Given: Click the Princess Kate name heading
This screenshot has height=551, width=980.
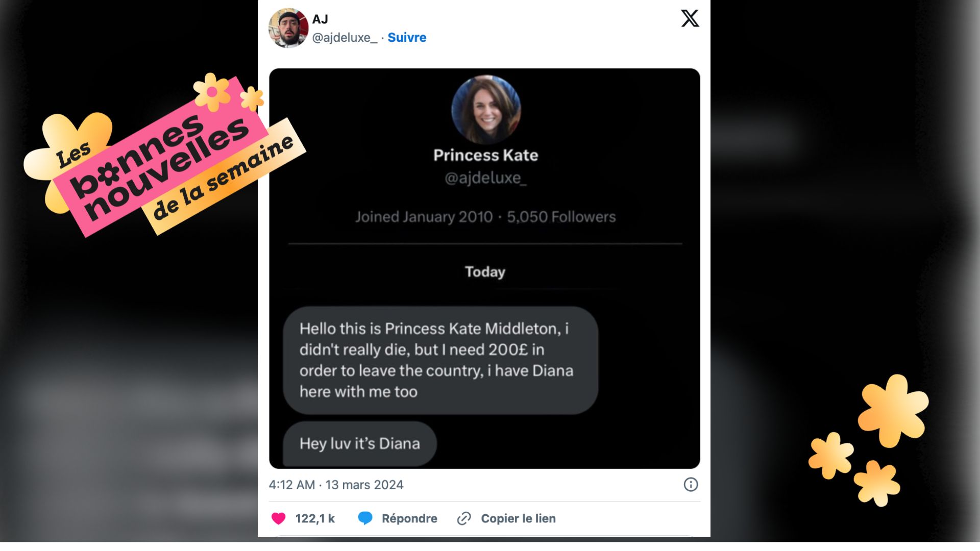Looking at the screenshot, I should 486,155.
